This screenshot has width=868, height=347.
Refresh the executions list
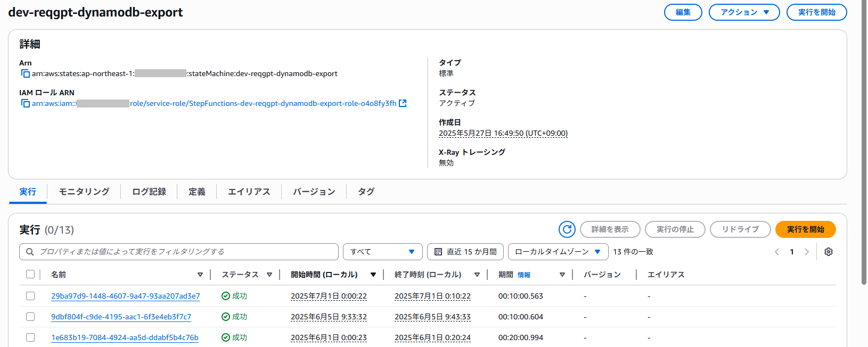click(567, 229)
